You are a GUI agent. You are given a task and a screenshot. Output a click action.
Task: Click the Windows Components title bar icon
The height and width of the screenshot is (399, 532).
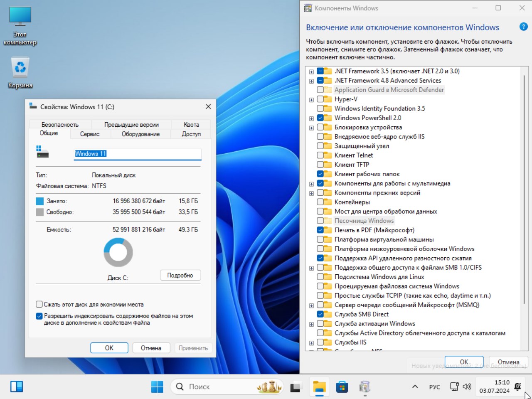[x=308, y=8]
